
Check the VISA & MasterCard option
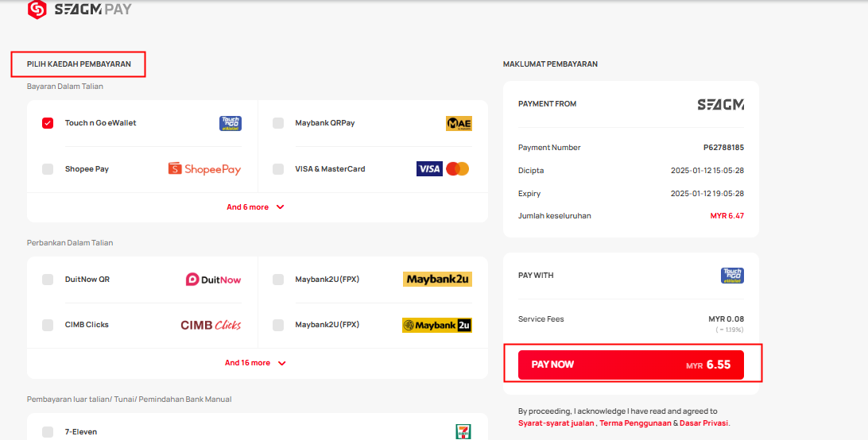[x=278, y=169]
